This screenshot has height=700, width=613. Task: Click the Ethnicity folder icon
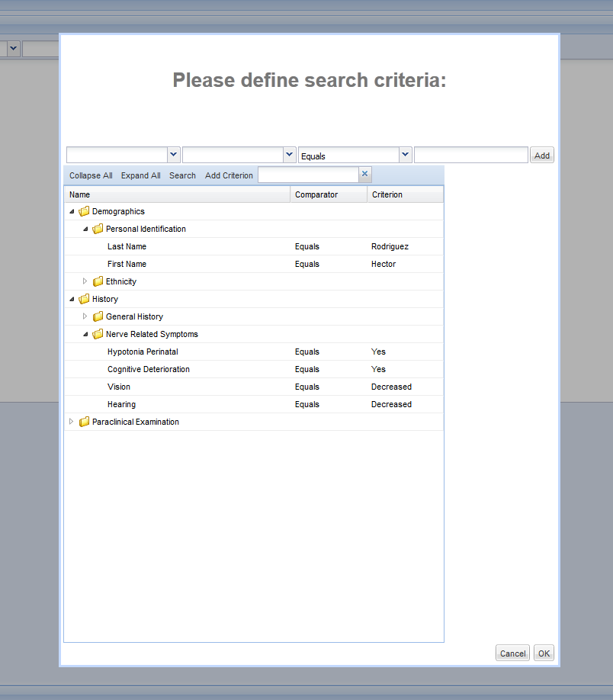(98, 281)
